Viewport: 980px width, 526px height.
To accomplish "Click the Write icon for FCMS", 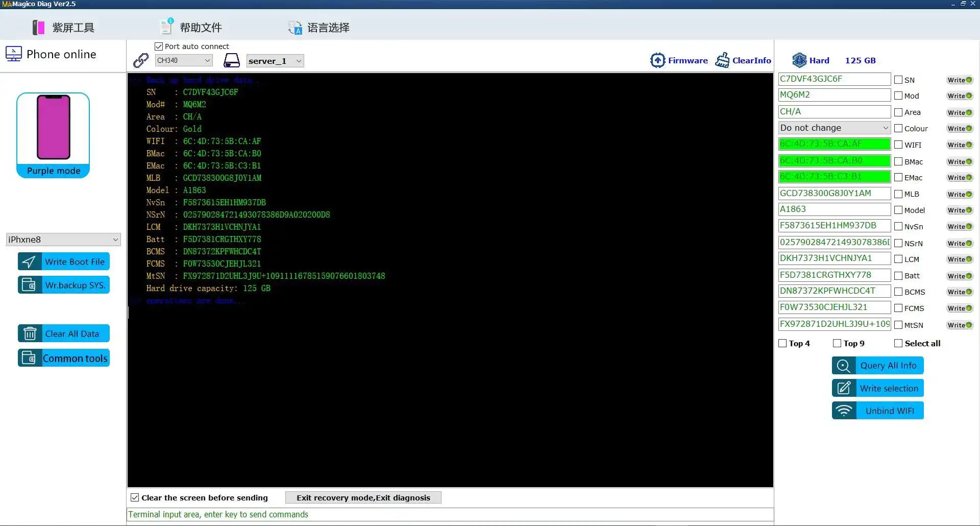I will click(960, 308).
